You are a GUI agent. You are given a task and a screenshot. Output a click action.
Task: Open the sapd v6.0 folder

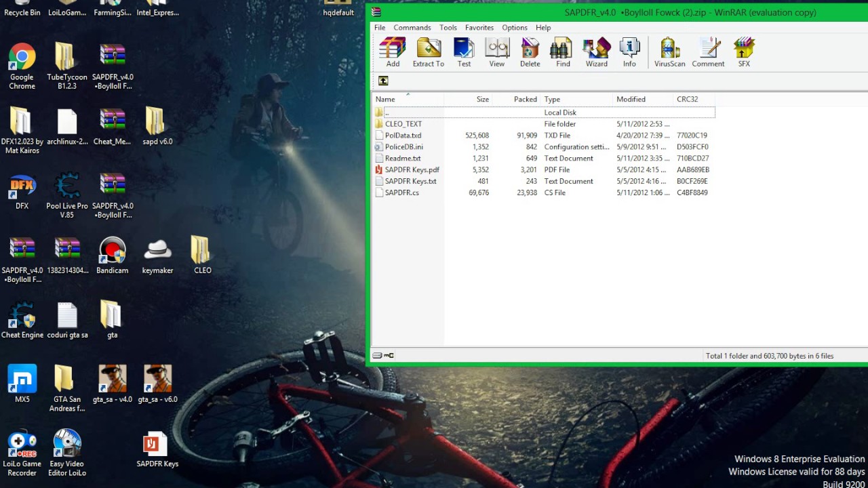pos(157,126)
